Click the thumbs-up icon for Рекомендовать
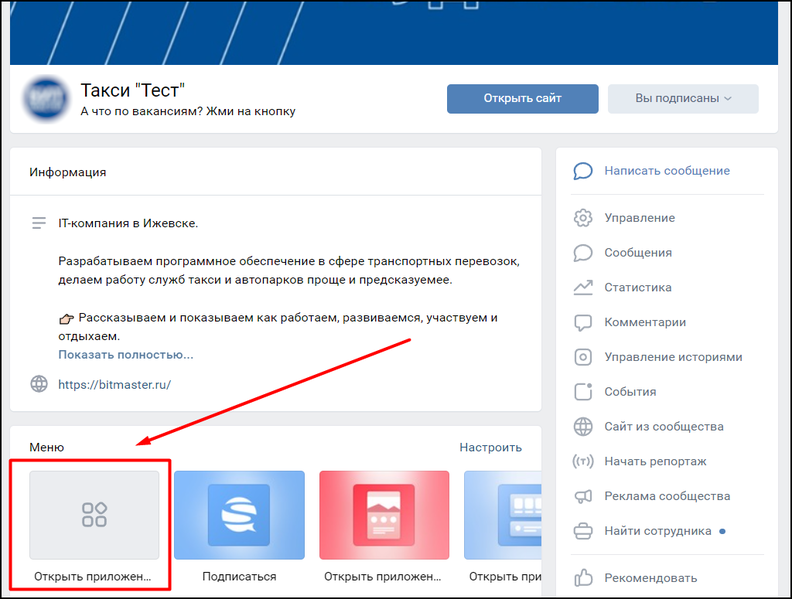This screenshot has width=792, height=599. [583, 577]
